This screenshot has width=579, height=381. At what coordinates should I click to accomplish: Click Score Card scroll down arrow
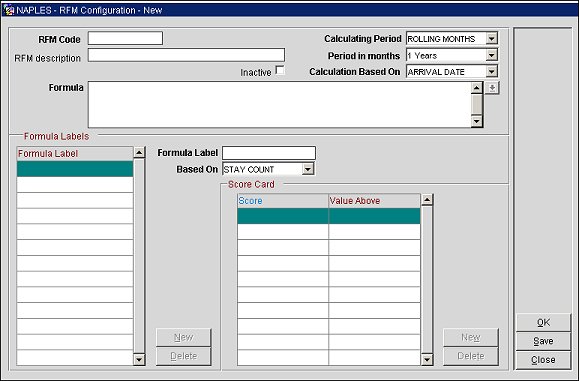pyautogui.click(x=427, y=360)
